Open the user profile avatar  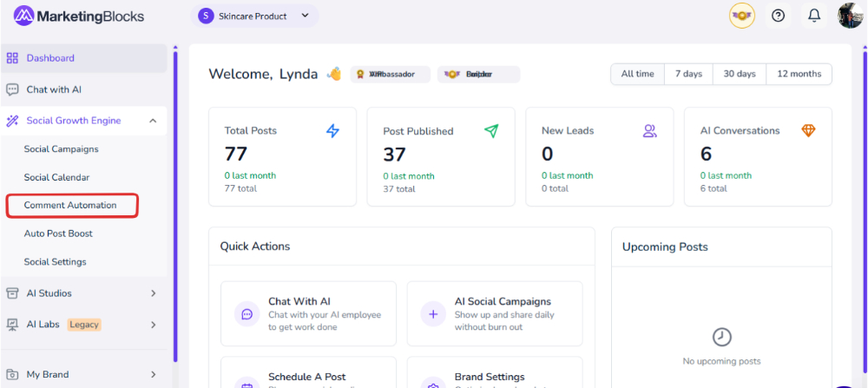tap(850, 16)
